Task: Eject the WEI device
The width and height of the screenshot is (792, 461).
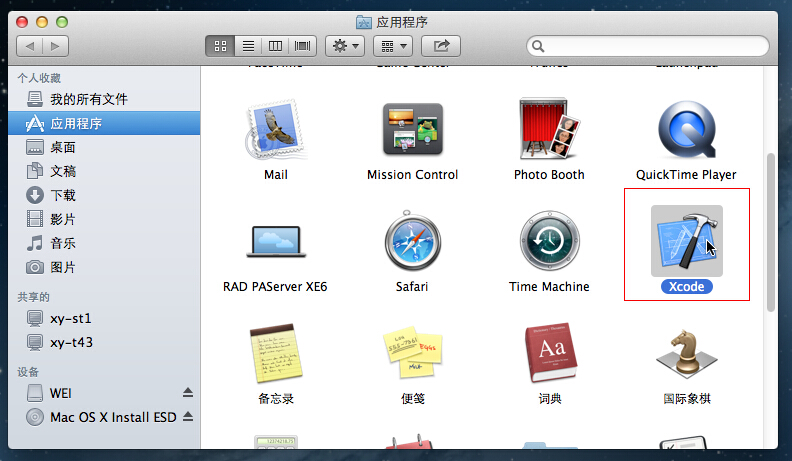Action: coord(188,392)
